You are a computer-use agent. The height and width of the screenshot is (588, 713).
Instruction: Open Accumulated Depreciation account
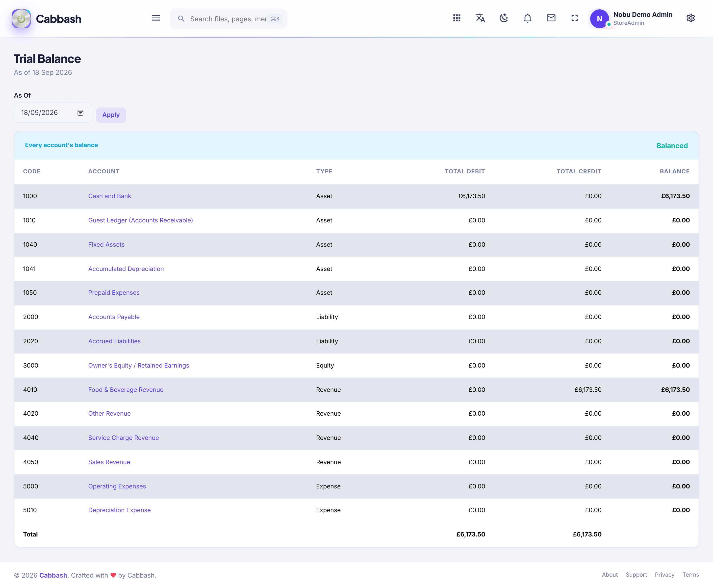click(x=126, y=268)
